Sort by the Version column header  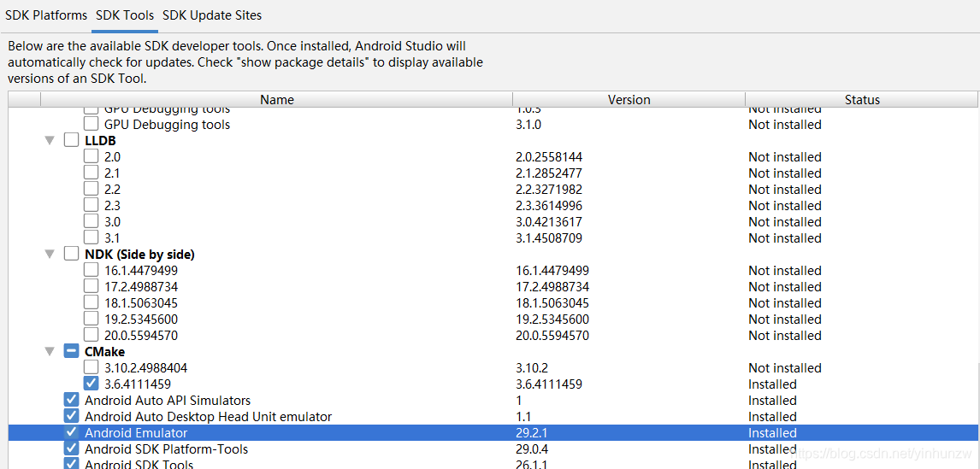[629, 99]
